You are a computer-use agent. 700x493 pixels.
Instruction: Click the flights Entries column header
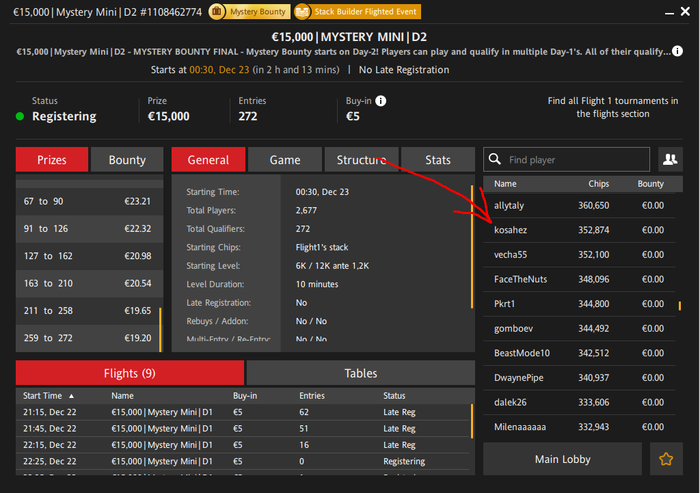pyautogui.click(x=312, y=396)
